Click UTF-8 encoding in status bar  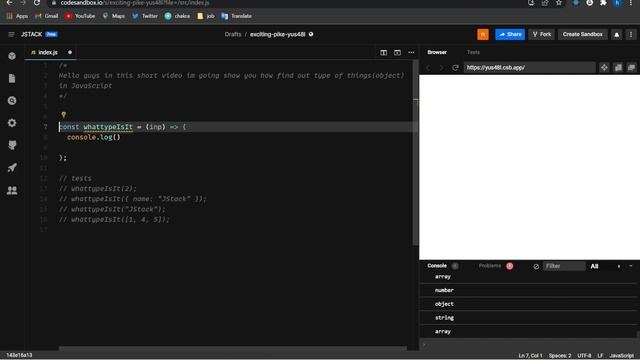[x=584, y=356]
